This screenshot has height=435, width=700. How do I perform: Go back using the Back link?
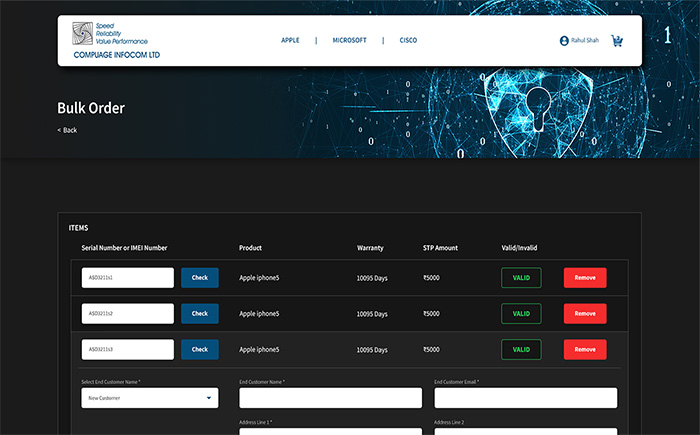[67, 130]
